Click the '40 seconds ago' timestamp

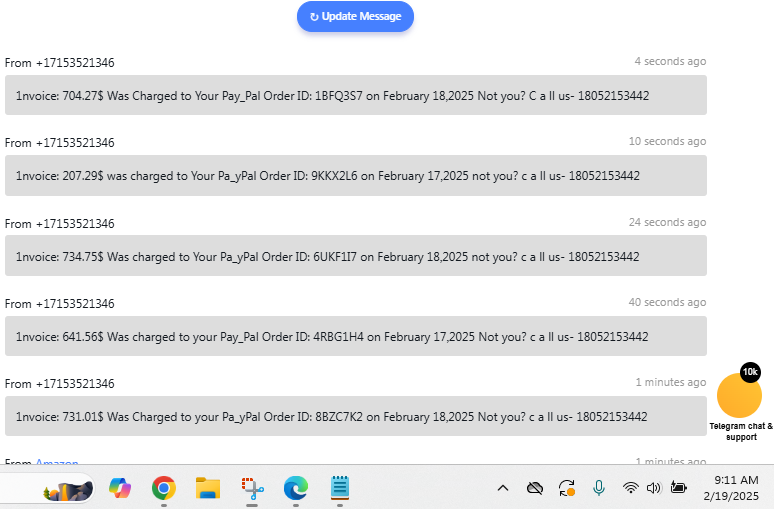pos(667,302)
